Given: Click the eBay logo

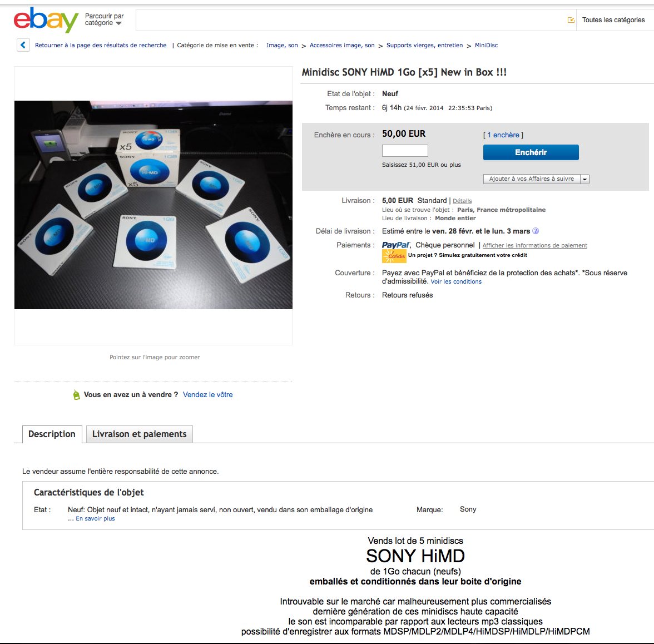Looking at the screenshot, I should point(46,19).
